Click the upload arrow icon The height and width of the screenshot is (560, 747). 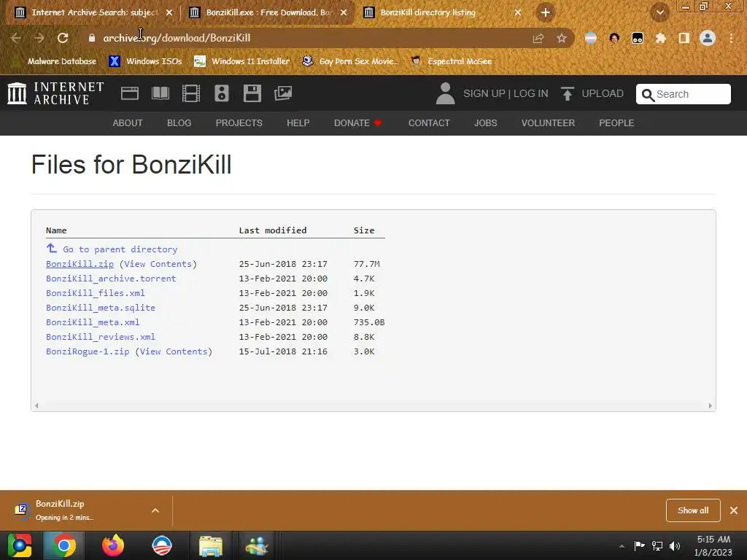[567, 93]
